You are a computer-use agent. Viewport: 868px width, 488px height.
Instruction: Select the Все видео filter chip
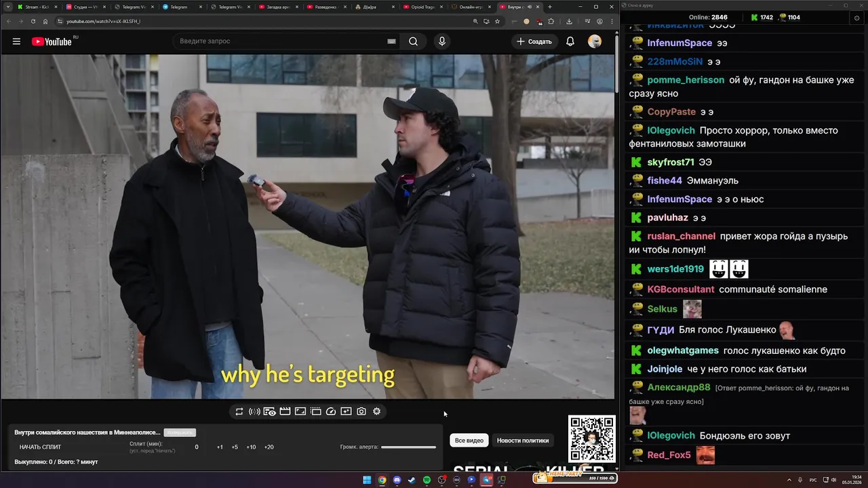469,441
